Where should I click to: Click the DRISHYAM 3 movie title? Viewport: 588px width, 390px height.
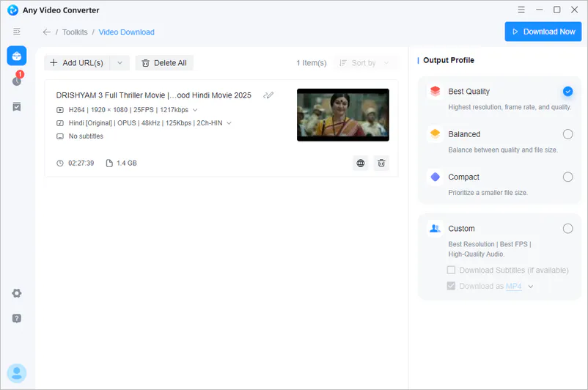click(x=154, y=95)
